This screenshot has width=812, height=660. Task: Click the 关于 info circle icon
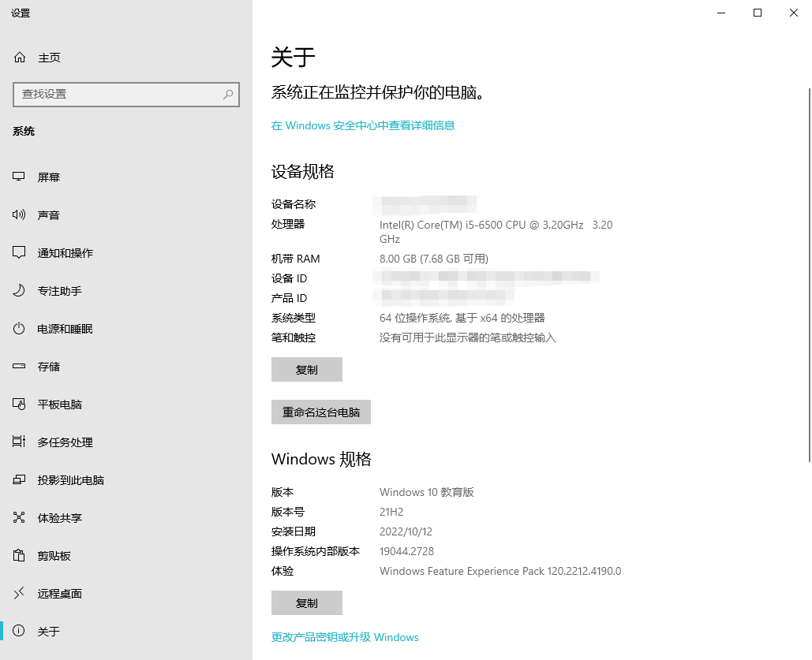(x=19, y=631)
